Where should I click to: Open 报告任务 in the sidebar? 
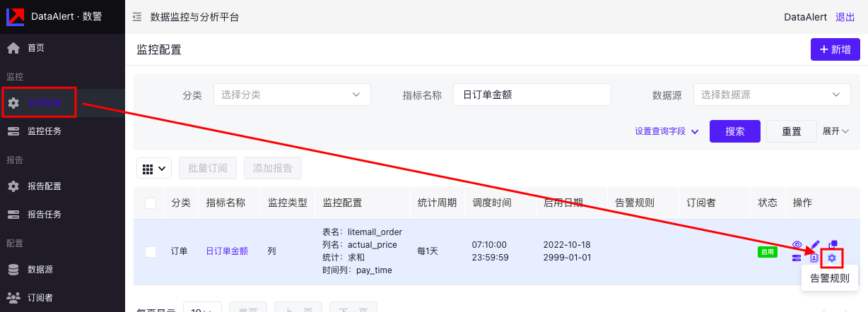tap(62, 214)
